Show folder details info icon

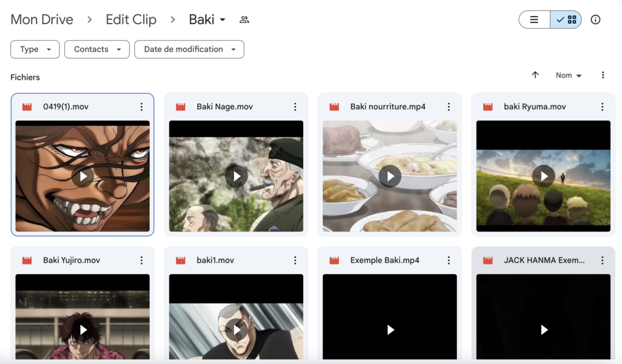click(595, 19)
